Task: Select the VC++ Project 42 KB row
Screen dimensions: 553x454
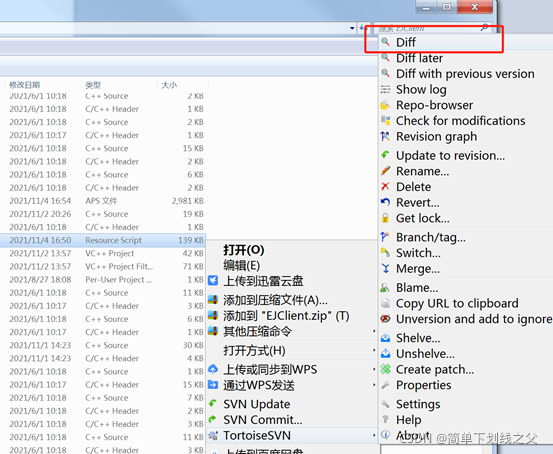Action: coord(103,253)
